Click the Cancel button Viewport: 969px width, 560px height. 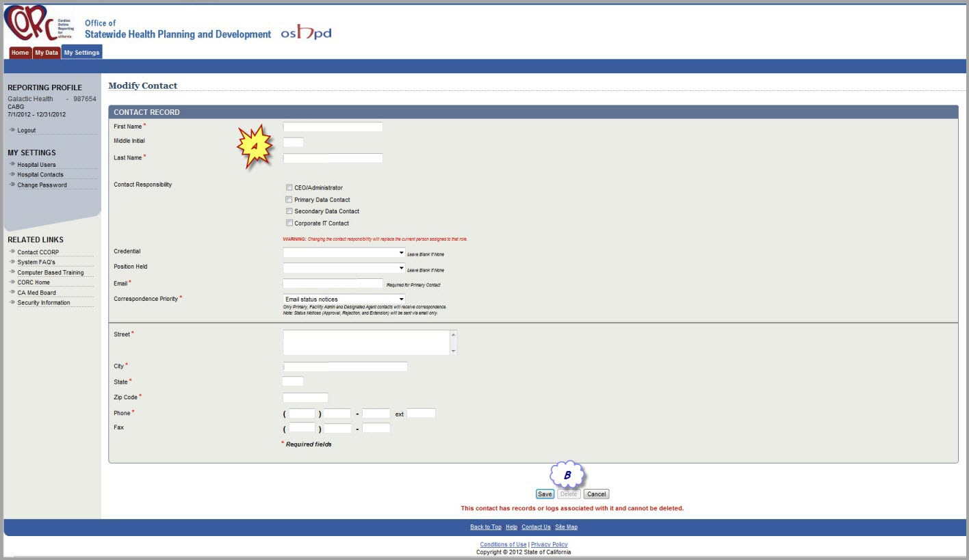pos(596,494)
